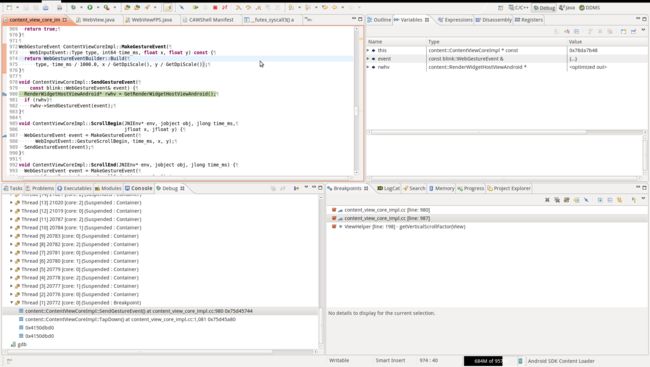Image resolution: width=650 pixels, height=367 pixels.
Task: Open the LogCat view tab
Action: 388,188
